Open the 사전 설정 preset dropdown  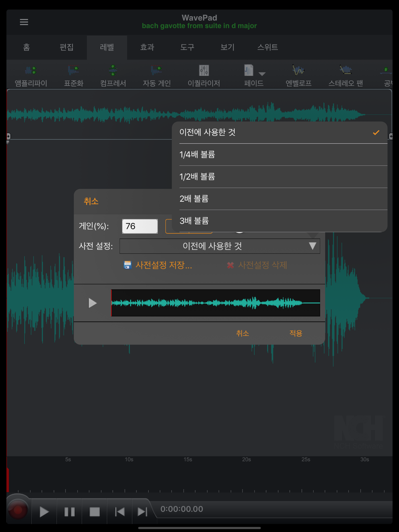click(x=220, y=246)
